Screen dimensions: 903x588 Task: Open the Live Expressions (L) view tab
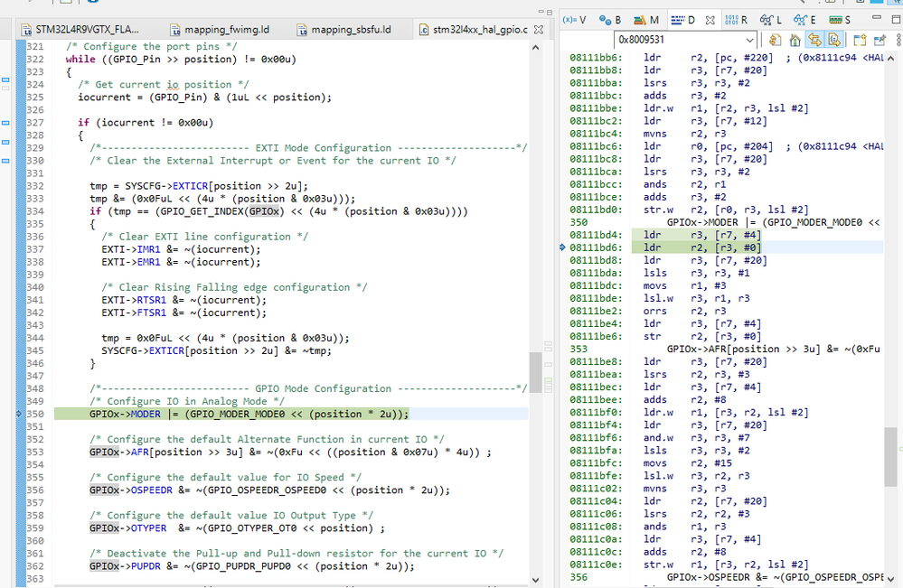(x=770, y=20)
